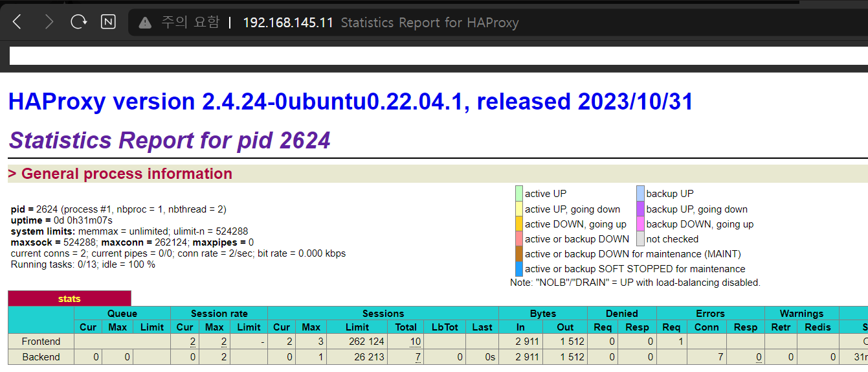Click the Backend row label
Viewport: 868px width, 372px height.
coord(41,357)
